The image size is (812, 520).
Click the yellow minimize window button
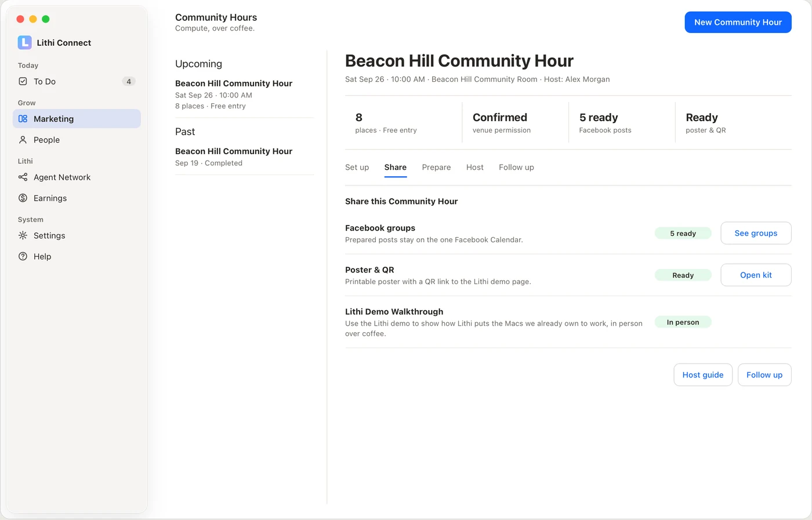pyautogui.click(x=33, y=19)
